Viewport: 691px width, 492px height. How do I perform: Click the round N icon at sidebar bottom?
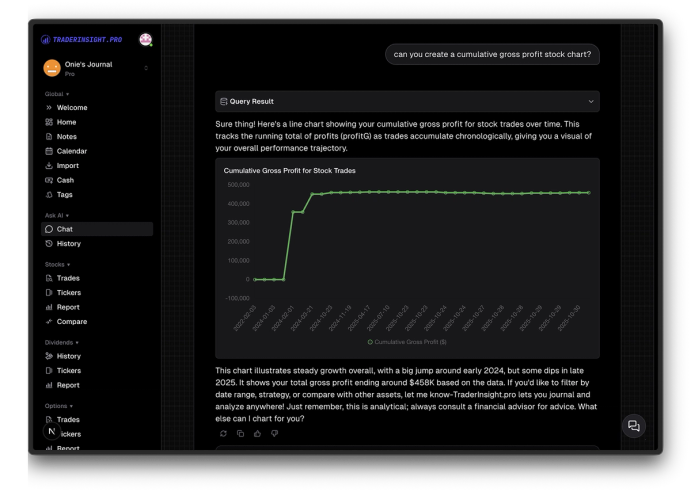tap(52, 431)
